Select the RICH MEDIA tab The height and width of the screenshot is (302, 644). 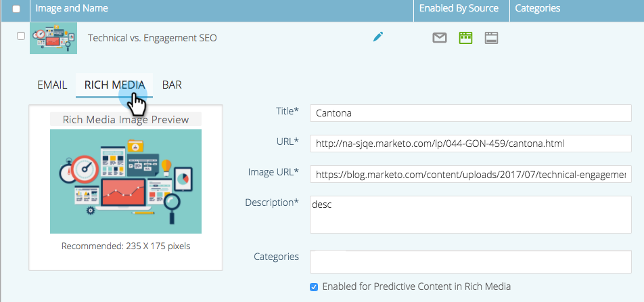tap(114, 85)
